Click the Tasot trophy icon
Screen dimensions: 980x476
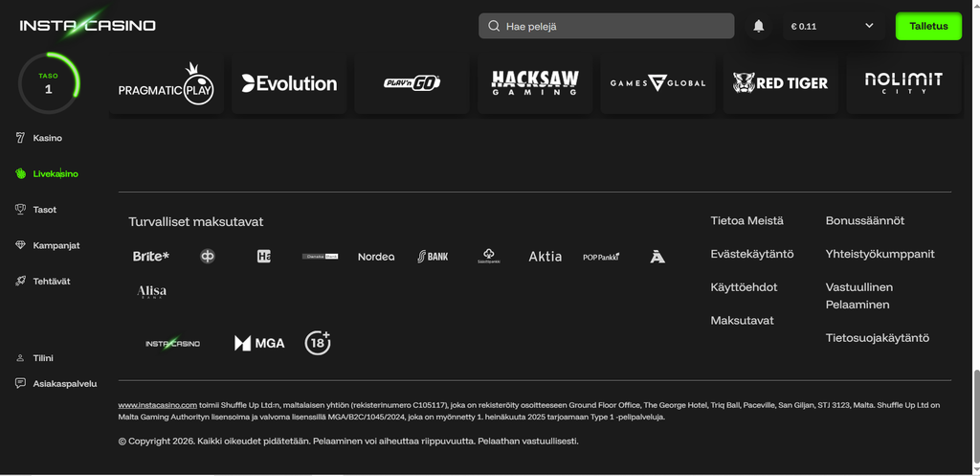pyautogui.click(x=20, y=210)
